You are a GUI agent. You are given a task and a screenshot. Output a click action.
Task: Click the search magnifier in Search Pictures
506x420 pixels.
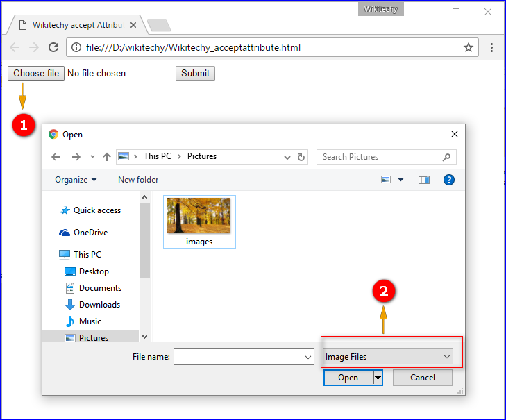pos(447,157)
